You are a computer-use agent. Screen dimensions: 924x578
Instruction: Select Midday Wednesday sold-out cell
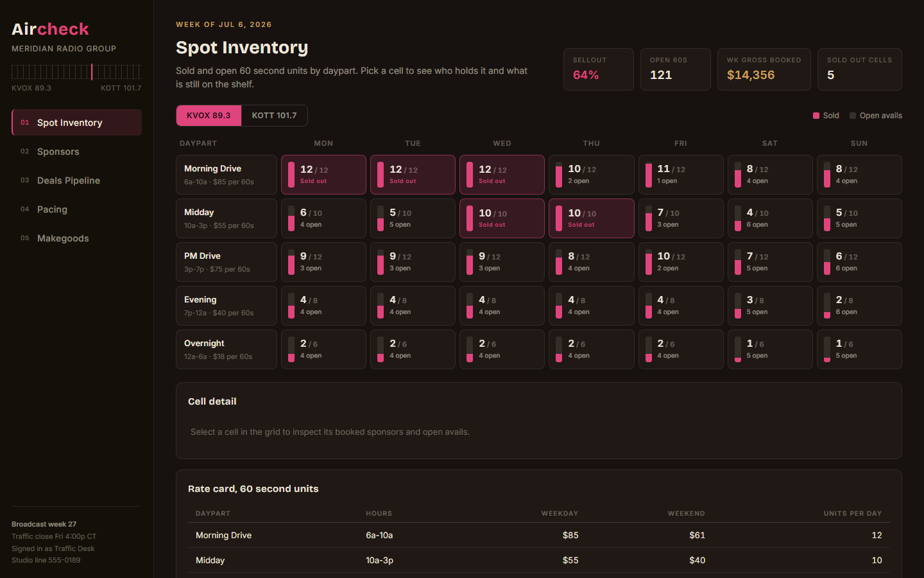coord(502,218)
